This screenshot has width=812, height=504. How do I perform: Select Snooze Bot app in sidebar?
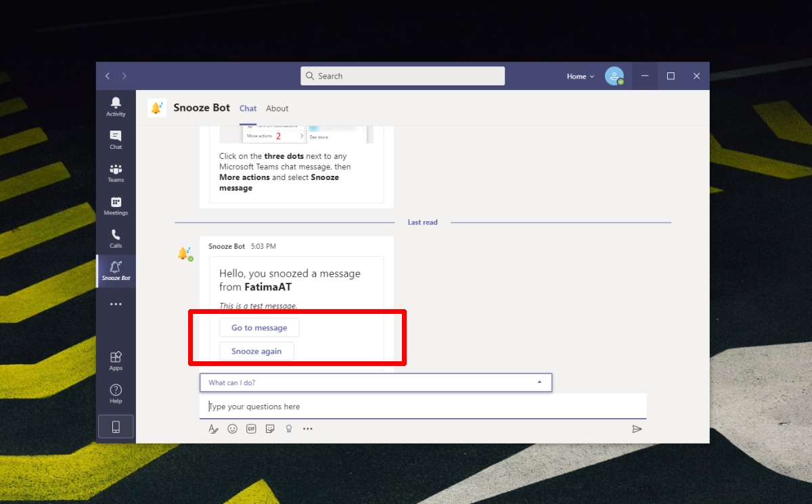(116, 271)
